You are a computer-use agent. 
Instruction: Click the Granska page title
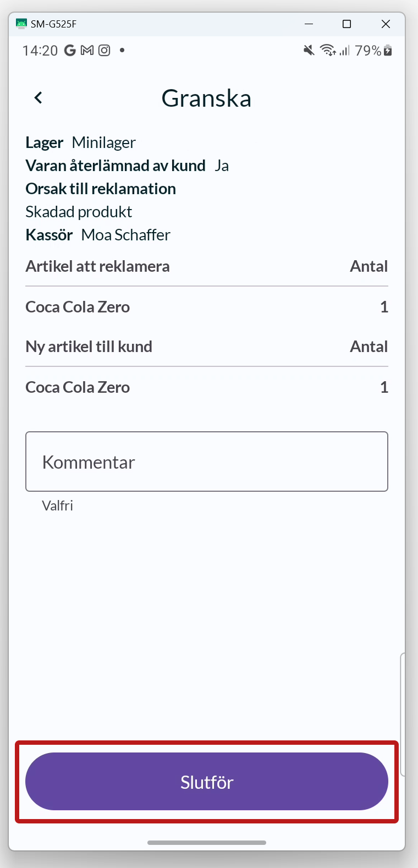[x=206, y=98]
